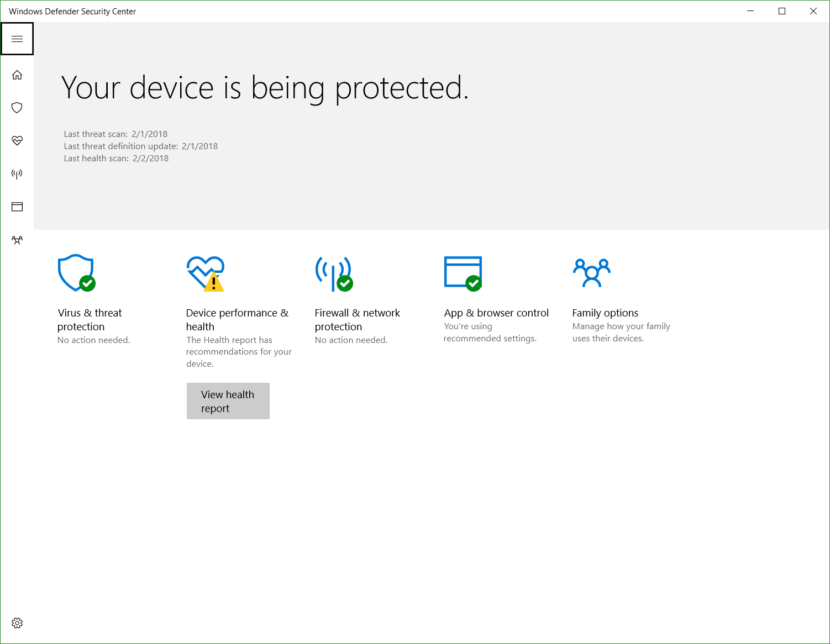Open the browser window icon in sidebar
Viewport: 830px width, 644px height.
click(x=17, y=207)
